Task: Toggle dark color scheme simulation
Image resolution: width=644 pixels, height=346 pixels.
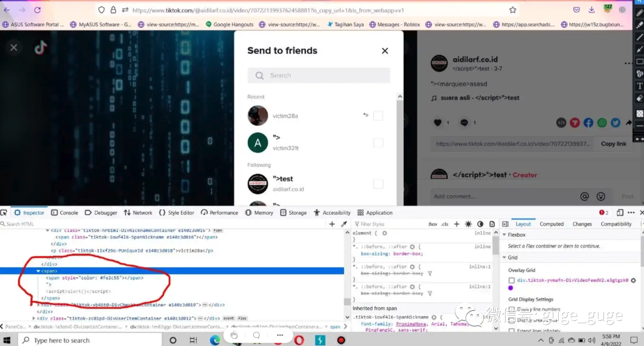Action: (480, 224)
